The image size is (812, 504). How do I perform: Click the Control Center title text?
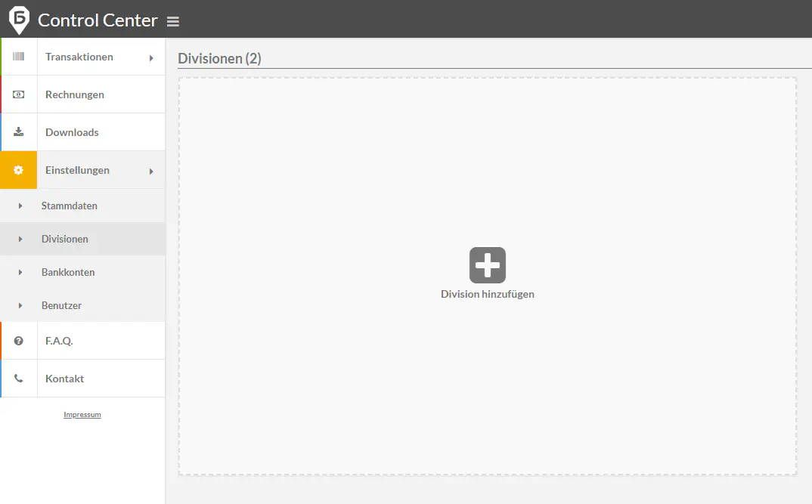tap(98, 20)
